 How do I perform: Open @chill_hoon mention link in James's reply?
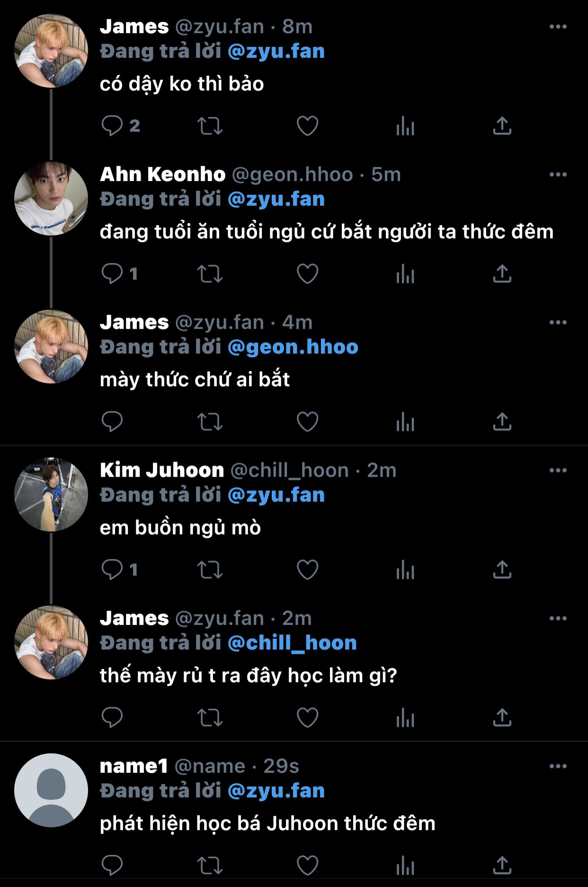click(292, 643)
